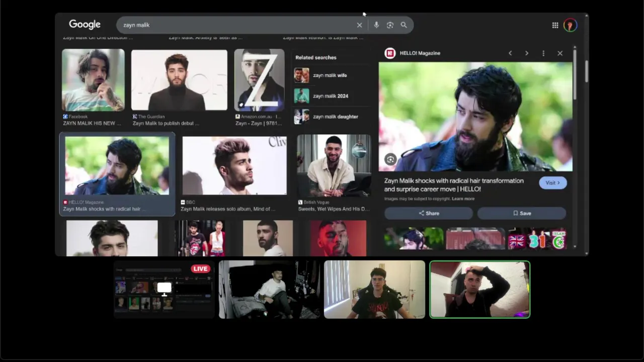Open the Learn more copyright link
644x362 pixels.
463,199
